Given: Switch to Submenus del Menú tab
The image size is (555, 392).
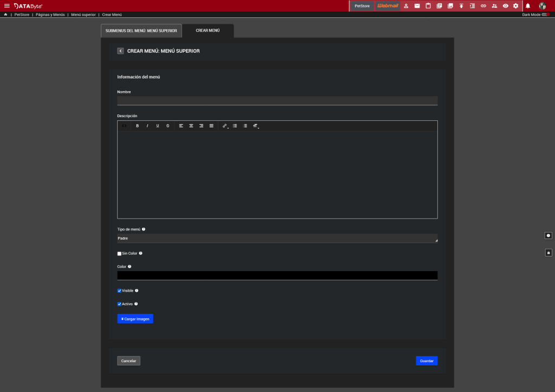Looking at the screenshot, I should click(141, 31).
